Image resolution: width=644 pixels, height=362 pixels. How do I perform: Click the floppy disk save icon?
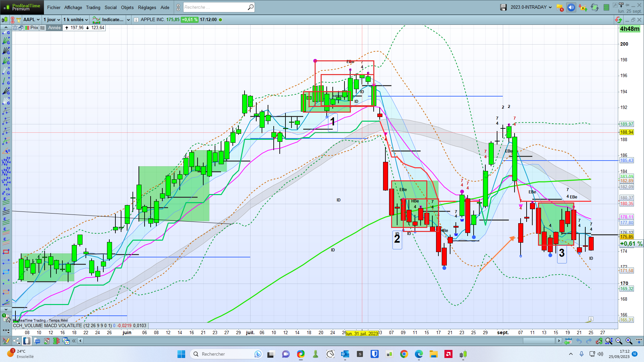coord(503,7)
